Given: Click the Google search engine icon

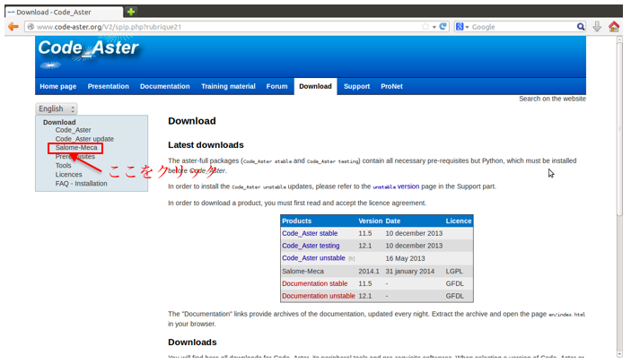Looking at the screenshot, I should pyautogui.click(x=460, y=27).
